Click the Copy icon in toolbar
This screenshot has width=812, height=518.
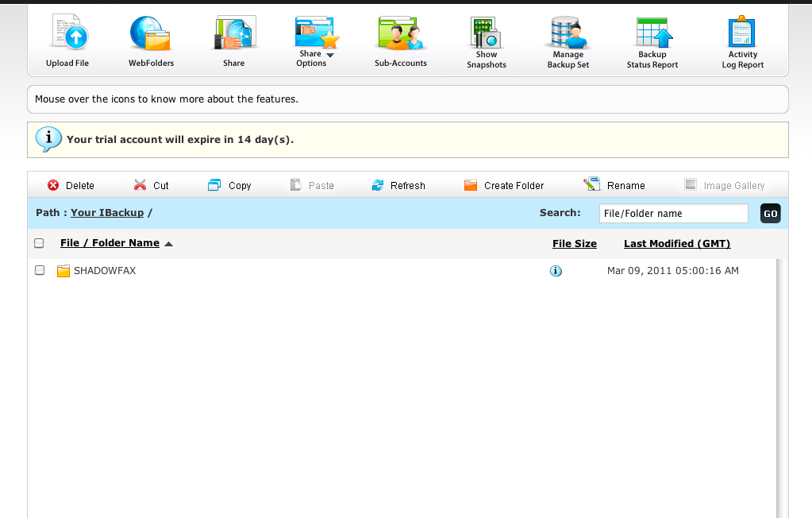click(214, 185)
